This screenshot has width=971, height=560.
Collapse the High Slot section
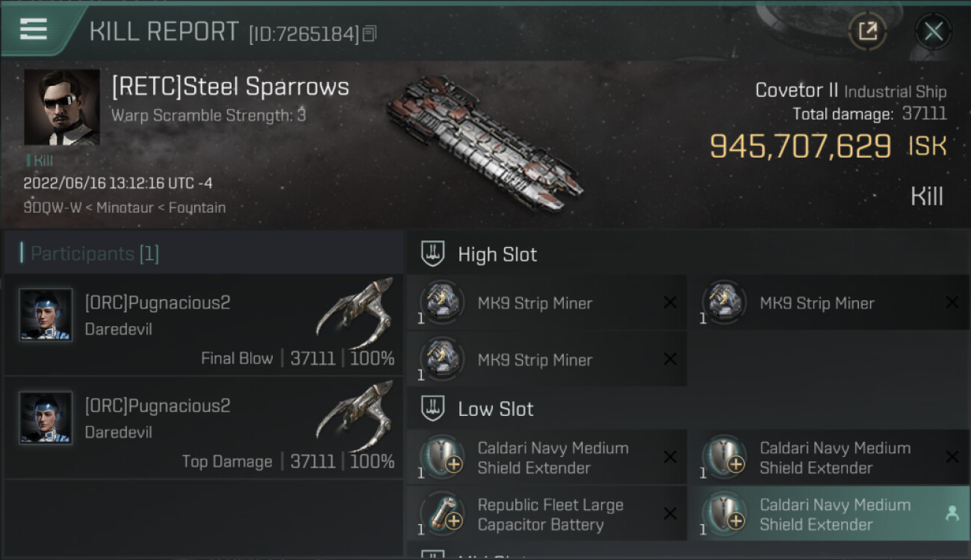(433, 254)
